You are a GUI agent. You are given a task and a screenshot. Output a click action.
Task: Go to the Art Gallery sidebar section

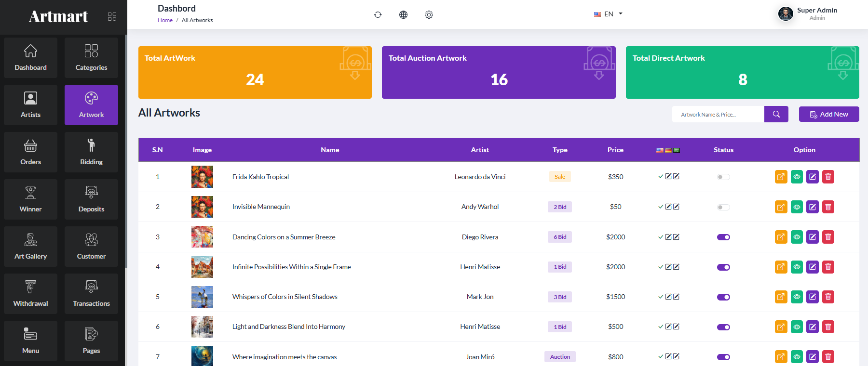(30, 247)
